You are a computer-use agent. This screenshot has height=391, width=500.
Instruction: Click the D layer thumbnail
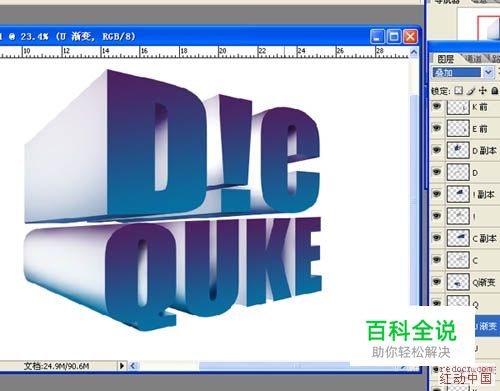point(458,172)
